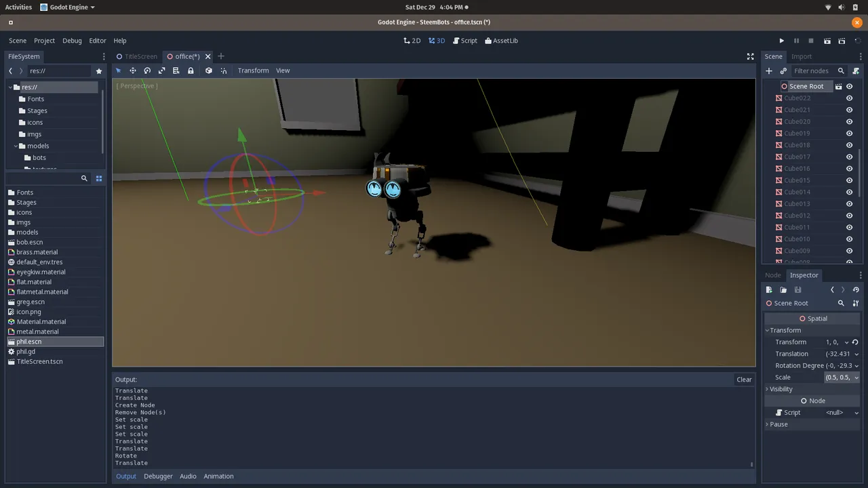Image resolution: width=868 pixels, height=488 pixels.
Task: Switch to Script workspace
Action: point(465,41)
